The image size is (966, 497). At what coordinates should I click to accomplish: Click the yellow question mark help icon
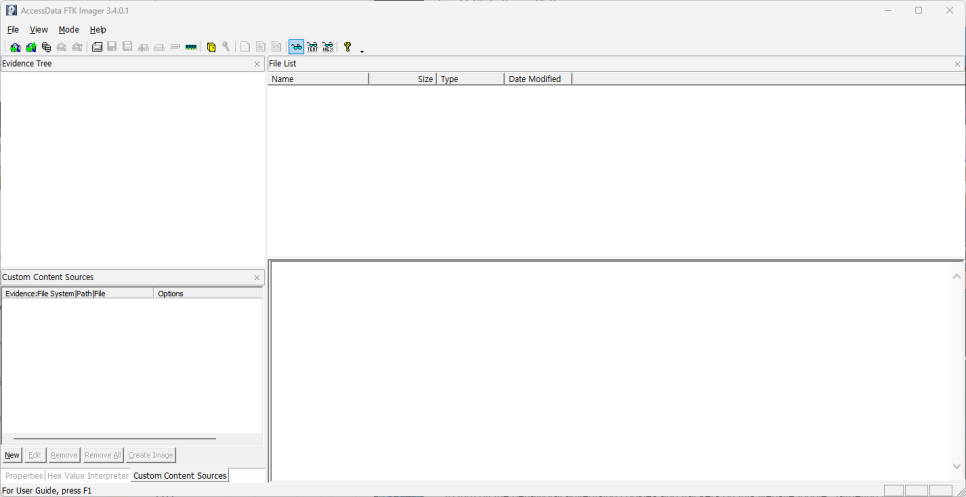pyautogui.click(x=347, y=47)
